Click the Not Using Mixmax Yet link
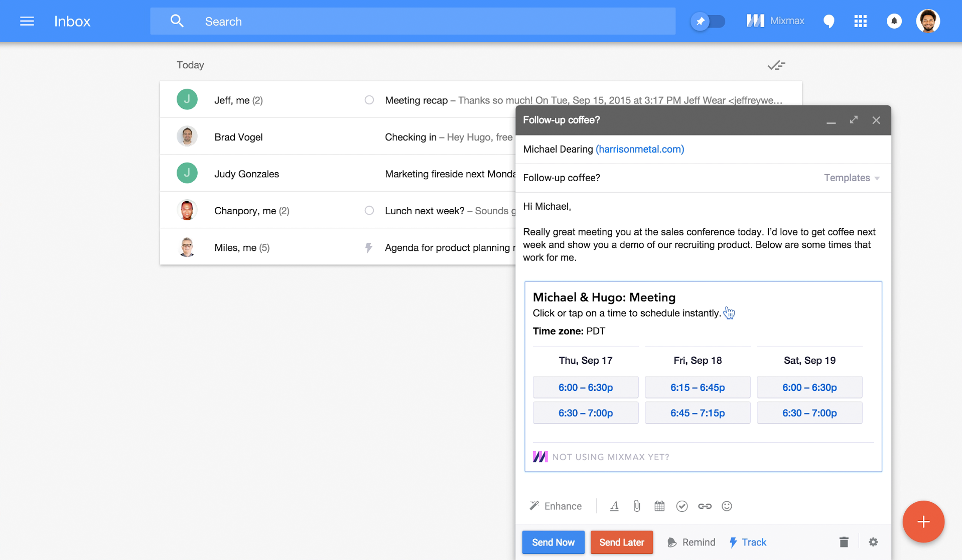Viewport: 962px width, 560px height. (601, 457)
